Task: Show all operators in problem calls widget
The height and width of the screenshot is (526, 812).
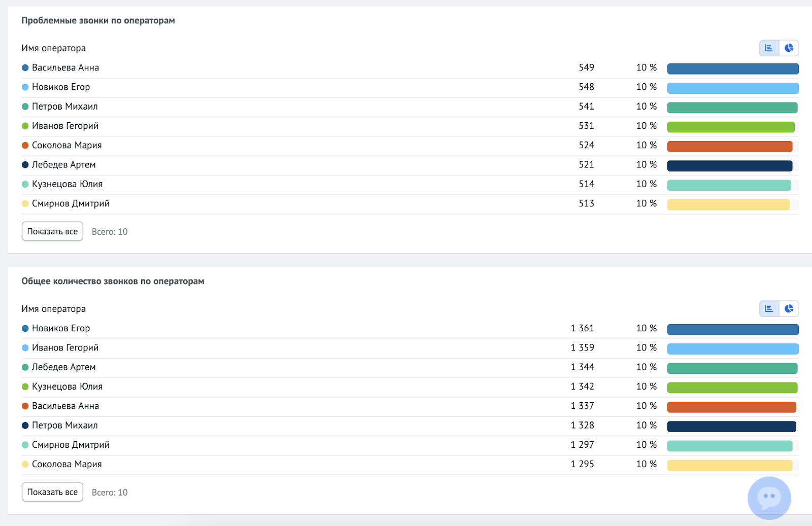Action: [x=52, y=231]
